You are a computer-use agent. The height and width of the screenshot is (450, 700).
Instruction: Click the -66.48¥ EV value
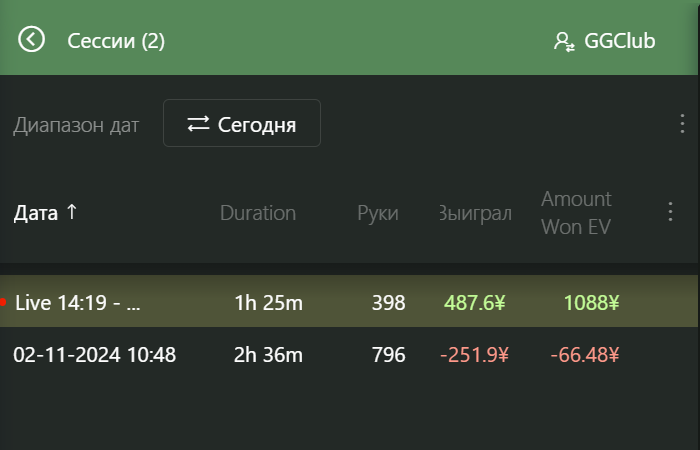click(x=585, y=355)
